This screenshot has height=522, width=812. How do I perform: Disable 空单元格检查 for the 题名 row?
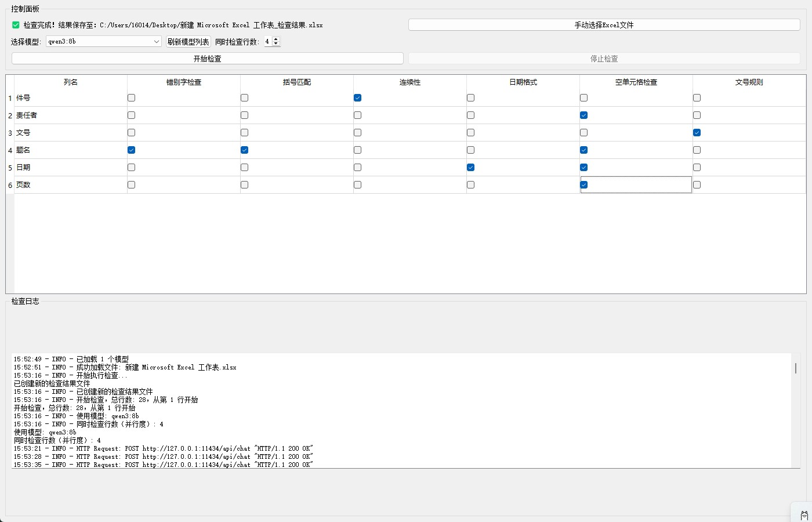tap(583, 150)
